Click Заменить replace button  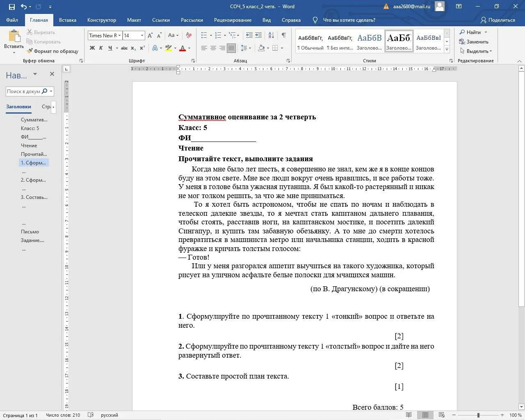tap(474, 41)
